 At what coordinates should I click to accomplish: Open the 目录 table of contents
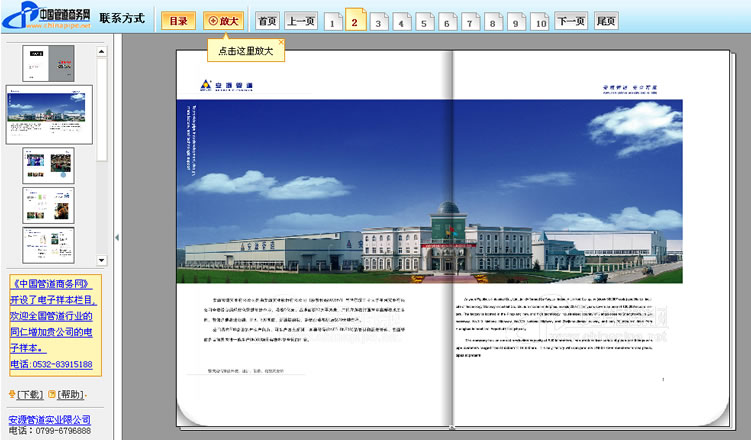177,20
